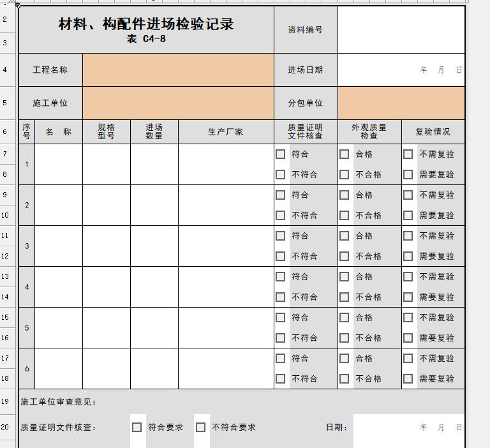Click the 进场日期 date cell
This screenshot has width=490, height=448.
401,70
